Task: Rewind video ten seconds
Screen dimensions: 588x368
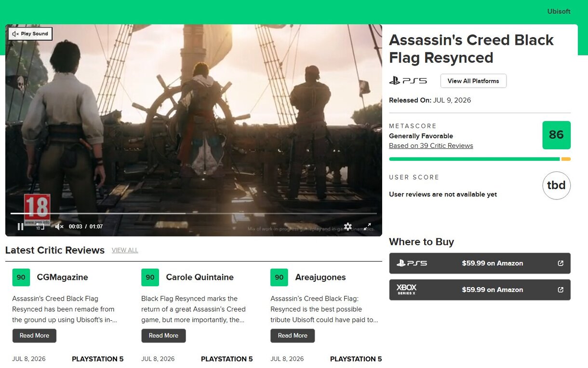Action: click(x=40, y=226)
